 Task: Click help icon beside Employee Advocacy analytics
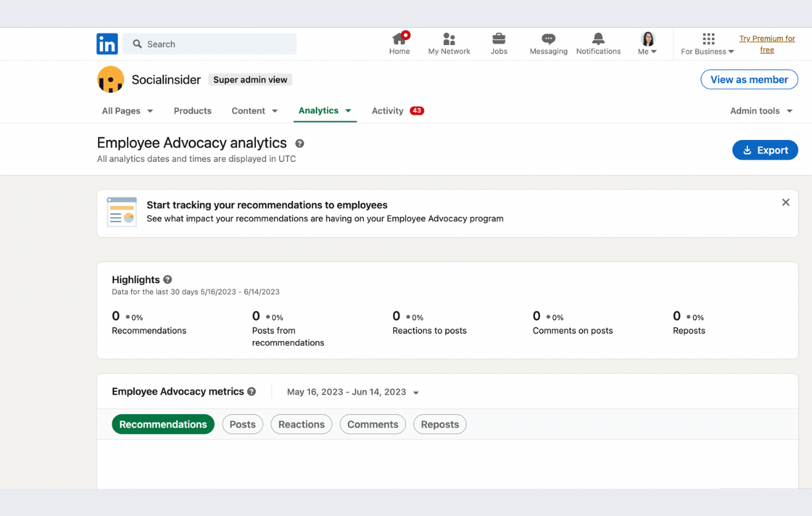tap(300, 144)
